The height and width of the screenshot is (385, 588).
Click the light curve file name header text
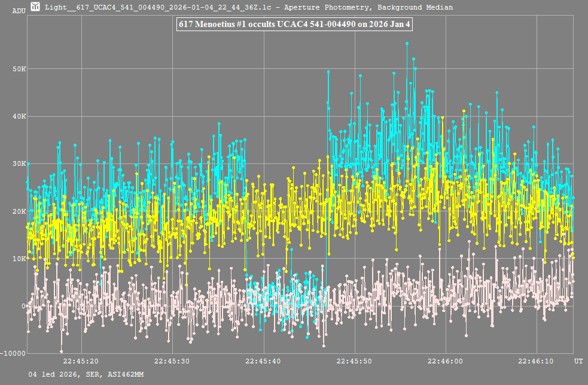pyautogui.click(x=248, y=7)
